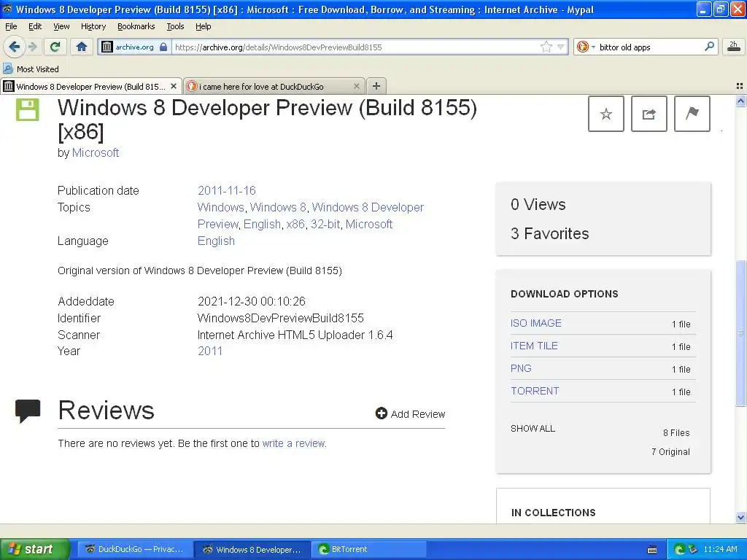Open the History menu
The width and height of the screenshot is (747, 560).
tap(93, 26)
